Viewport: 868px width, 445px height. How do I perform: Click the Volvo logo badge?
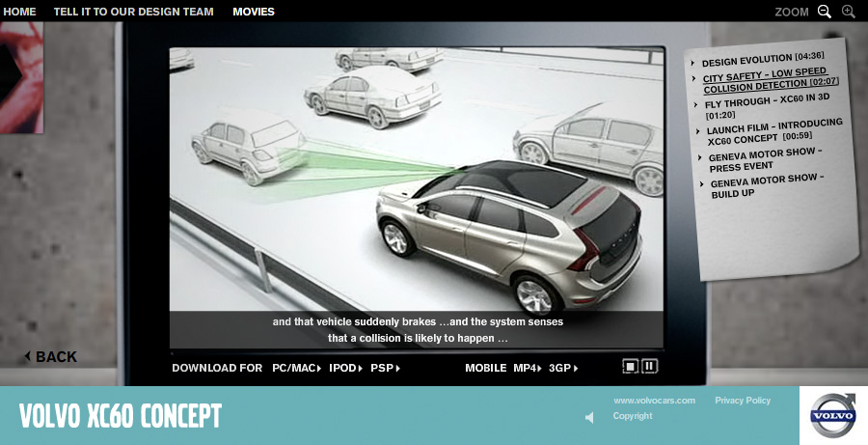tap(833, 415)
